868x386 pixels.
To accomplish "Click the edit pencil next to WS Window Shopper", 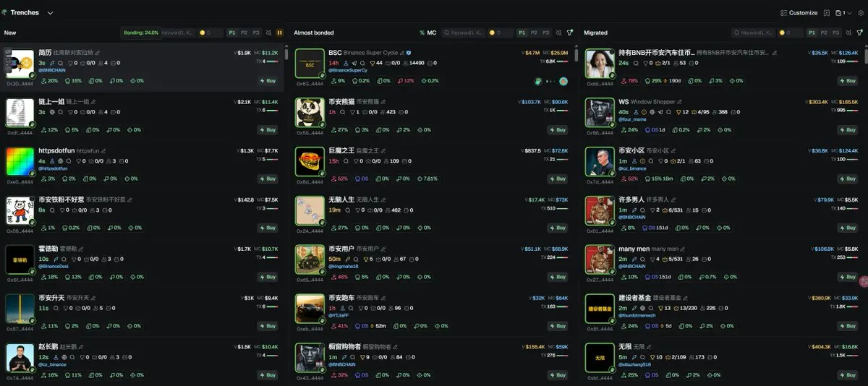I will point(680,102).
